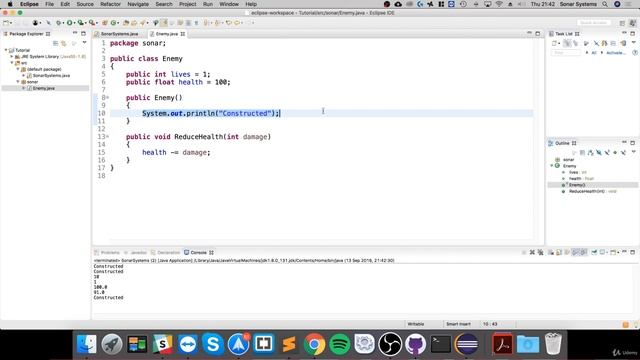Select 'health : float' in Outline

pyautogui.click(x=581, y=178)
